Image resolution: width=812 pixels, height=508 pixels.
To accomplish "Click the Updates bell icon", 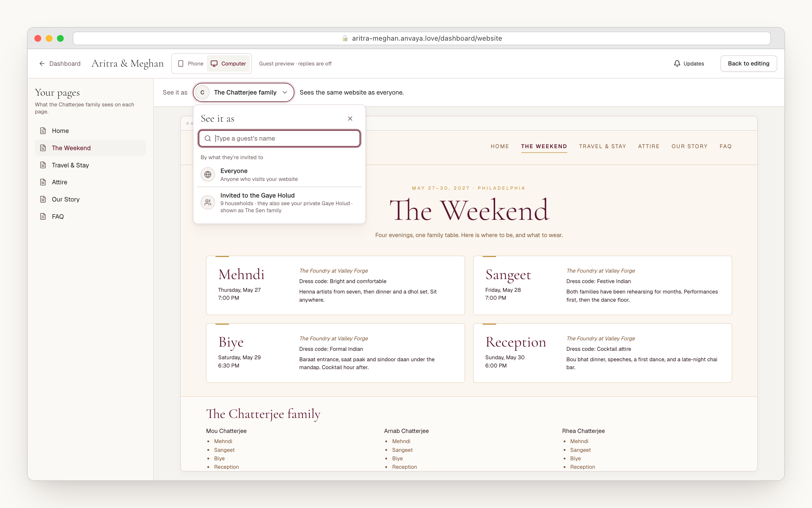I will coord(677,63).
